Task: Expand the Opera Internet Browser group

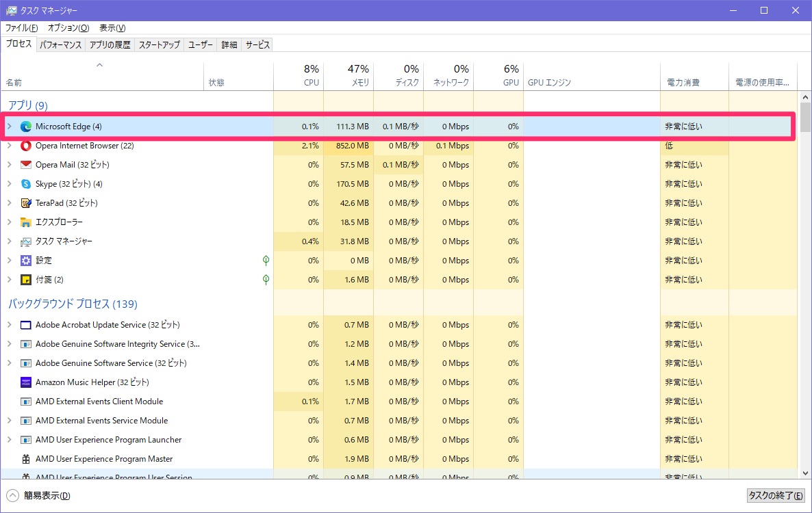Action: point(10,145)
